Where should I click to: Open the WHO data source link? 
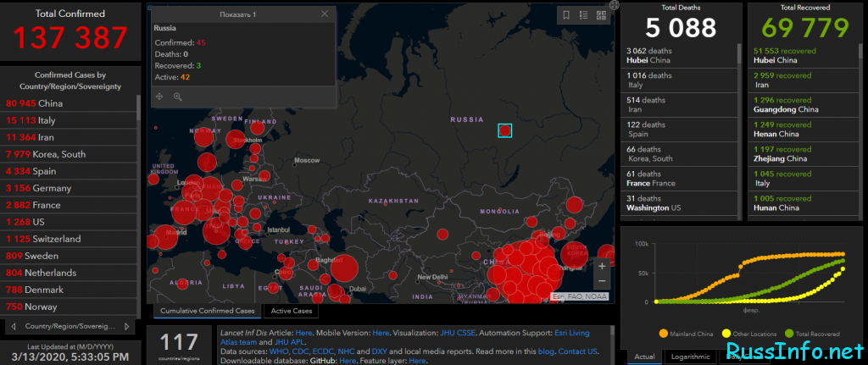pyautogui.click(x=278, y=351)
